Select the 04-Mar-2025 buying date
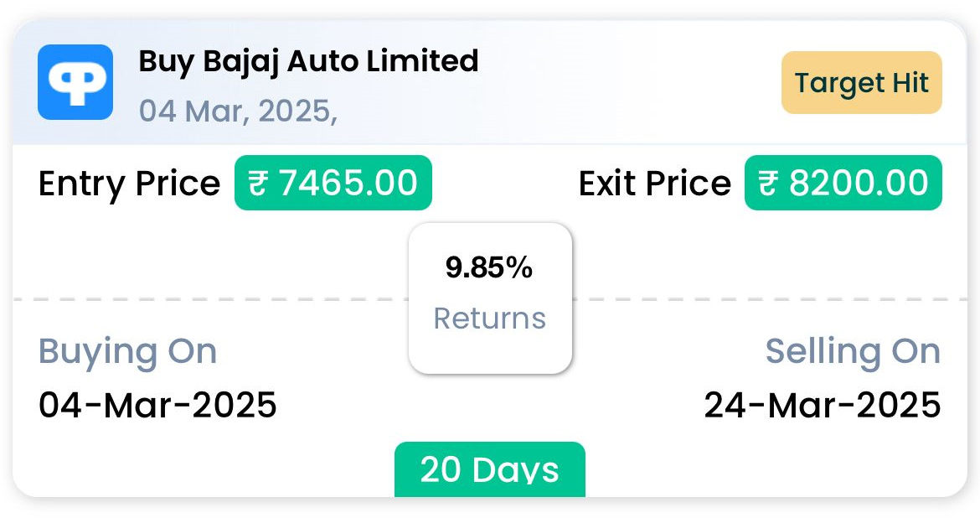The height and width of the screenshot is (518, 980). (x=157, y=405)
